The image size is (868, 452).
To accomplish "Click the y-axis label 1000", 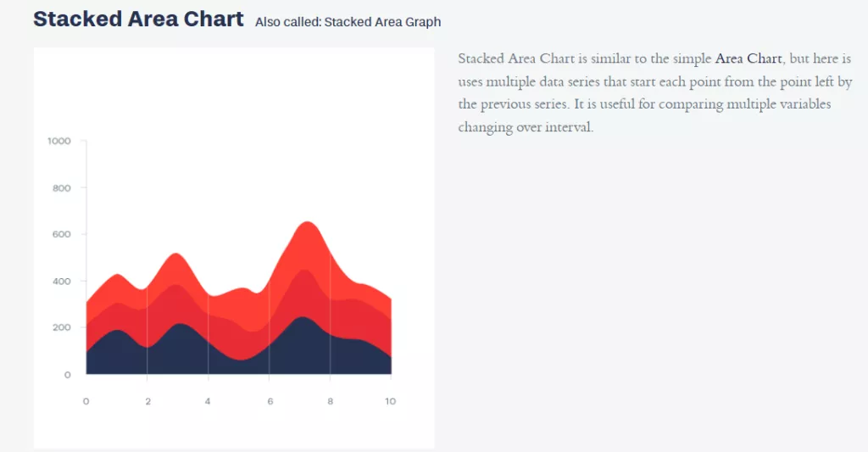I will pos(59,141).
